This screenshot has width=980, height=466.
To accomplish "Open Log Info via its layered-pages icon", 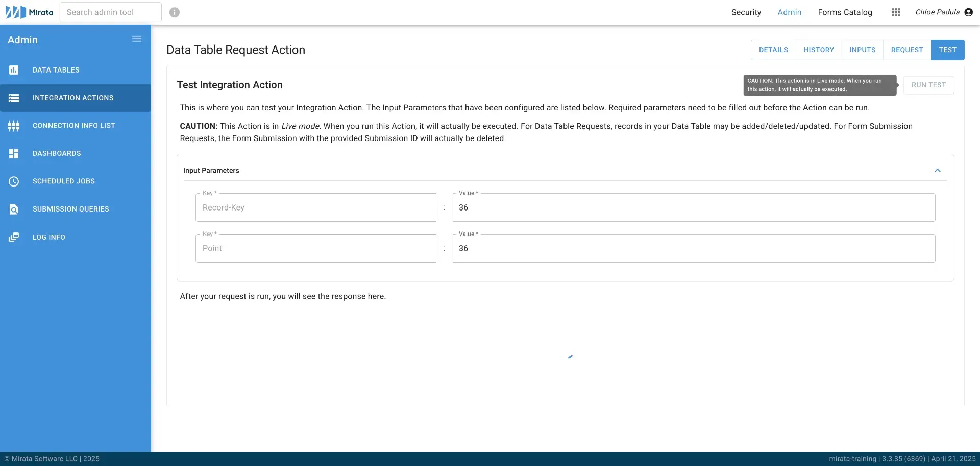I will point(14,237).
